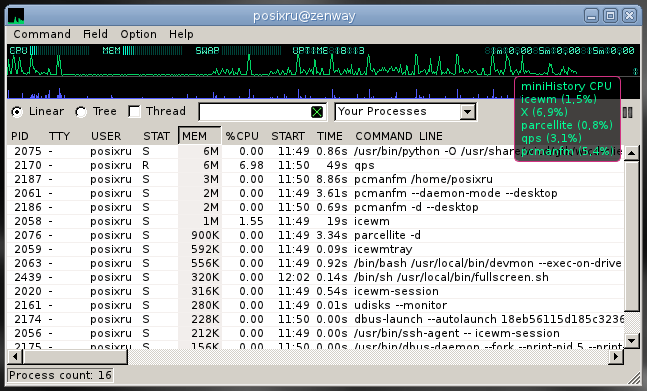Sort by TTY column header
This screenshot has height=391, width=647.
tap(59, 136)
